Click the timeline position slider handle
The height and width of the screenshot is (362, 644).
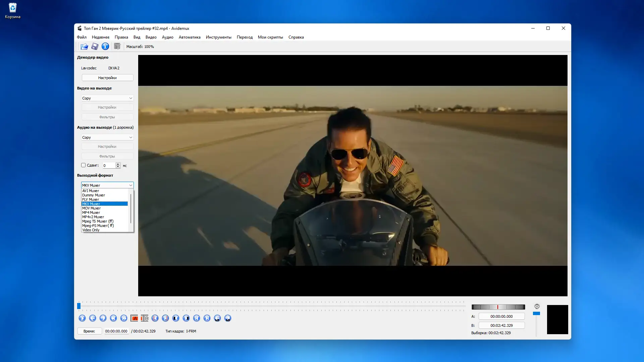79,306
